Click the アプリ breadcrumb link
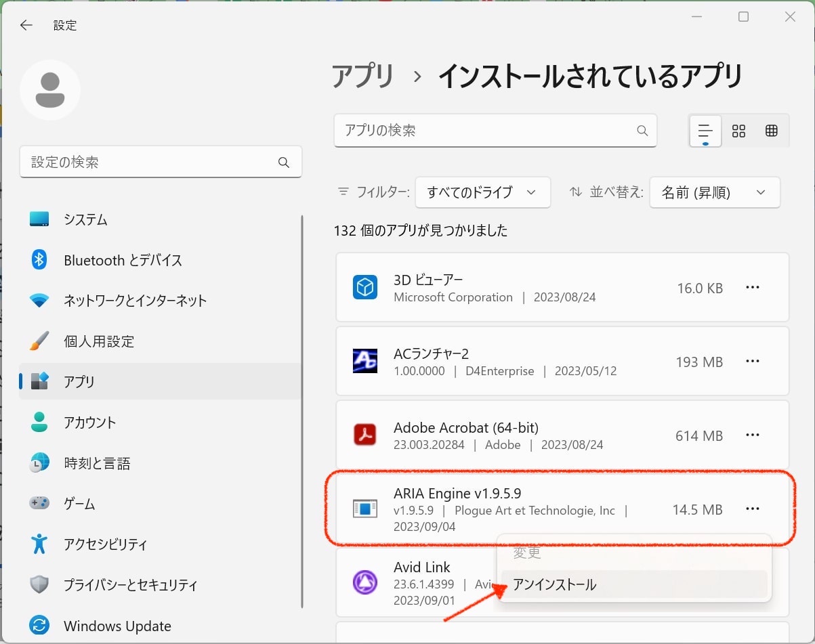Viewport: 815px width, 644px height. (362, 76)
